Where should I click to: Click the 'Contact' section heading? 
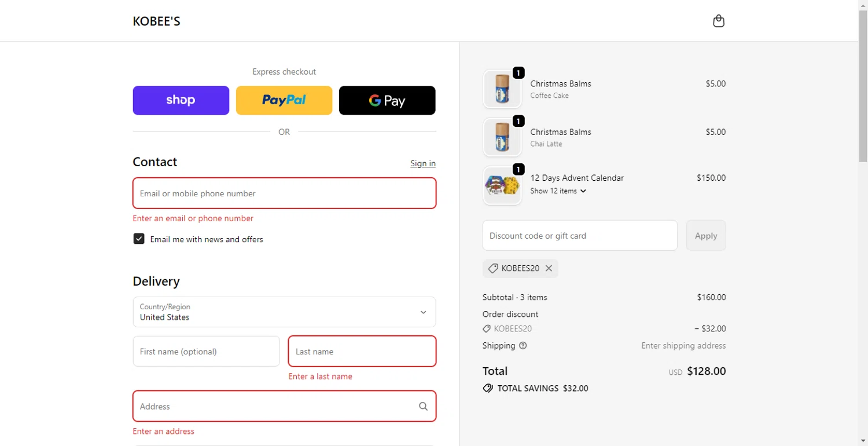click(x=155, y=162)
